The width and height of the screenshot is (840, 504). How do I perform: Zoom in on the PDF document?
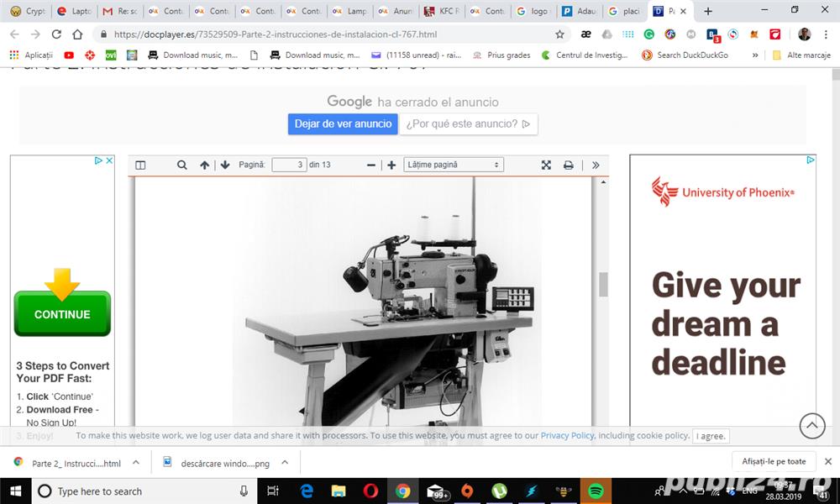pos(391,165)
